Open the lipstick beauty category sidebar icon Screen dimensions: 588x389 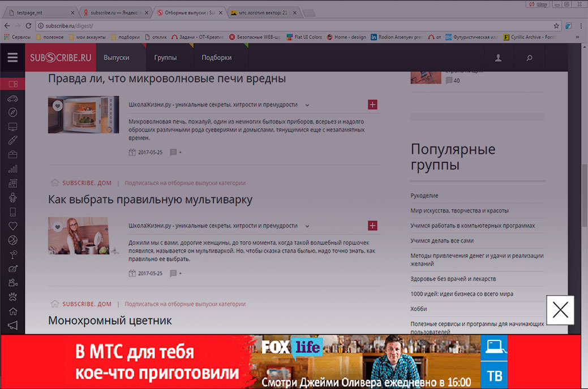(x=12, y=141)
